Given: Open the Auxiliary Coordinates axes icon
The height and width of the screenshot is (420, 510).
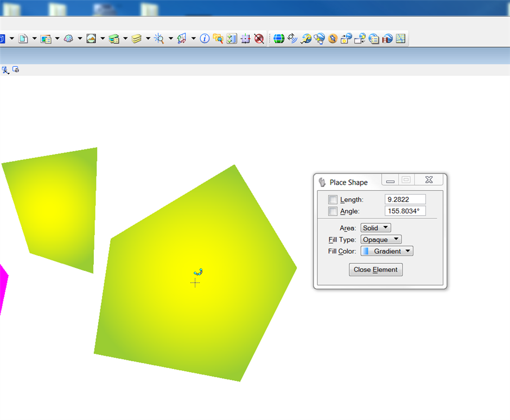Looking at the screenshot, I should 182,38.
